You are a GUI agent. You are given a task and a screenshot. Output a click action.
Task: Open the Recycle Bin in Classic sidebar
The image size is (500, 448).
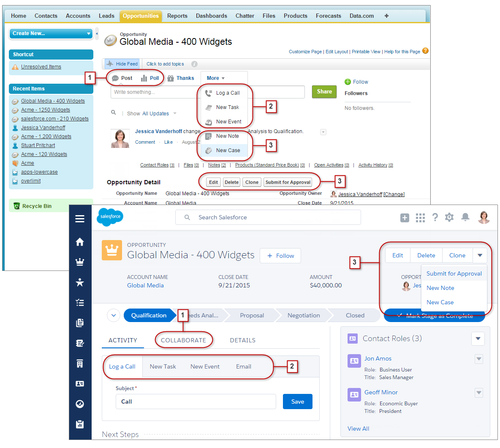tap(37, 206)
